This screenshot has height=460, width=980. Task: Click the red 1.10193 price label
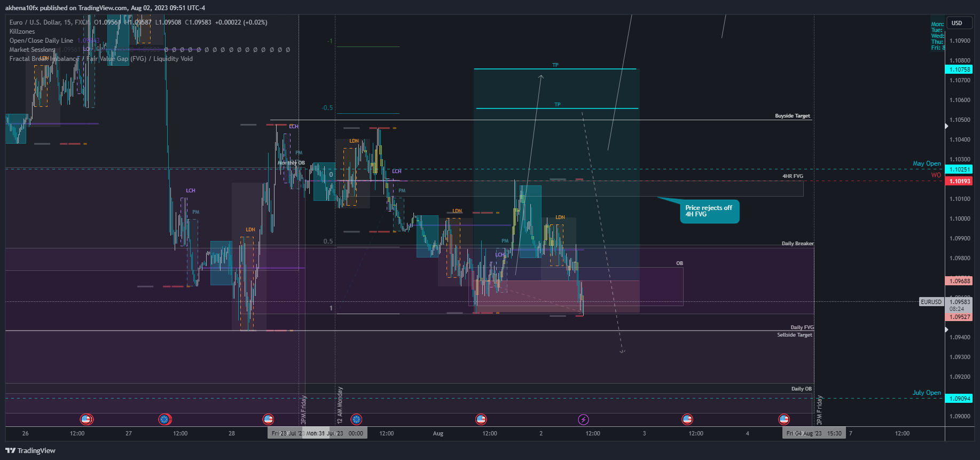pyautogui.click(x=959, y=181)
